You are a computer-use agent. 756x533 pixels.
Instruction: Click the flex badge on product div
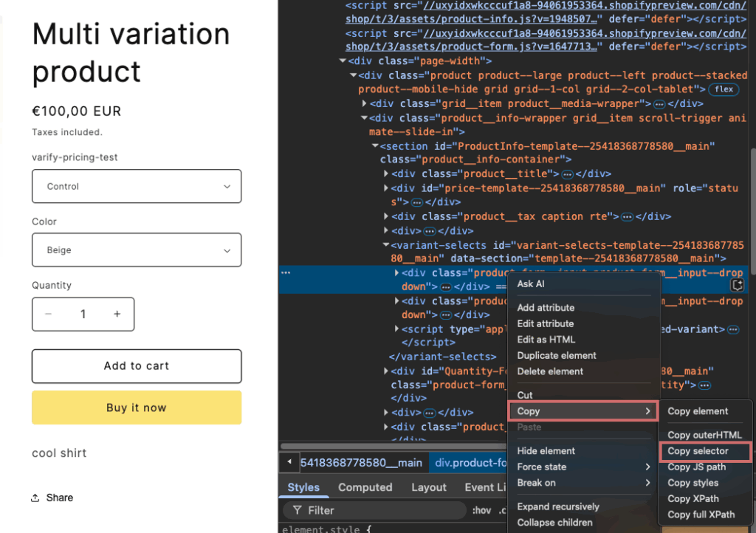pyautogui.click(x=724, y=89)
